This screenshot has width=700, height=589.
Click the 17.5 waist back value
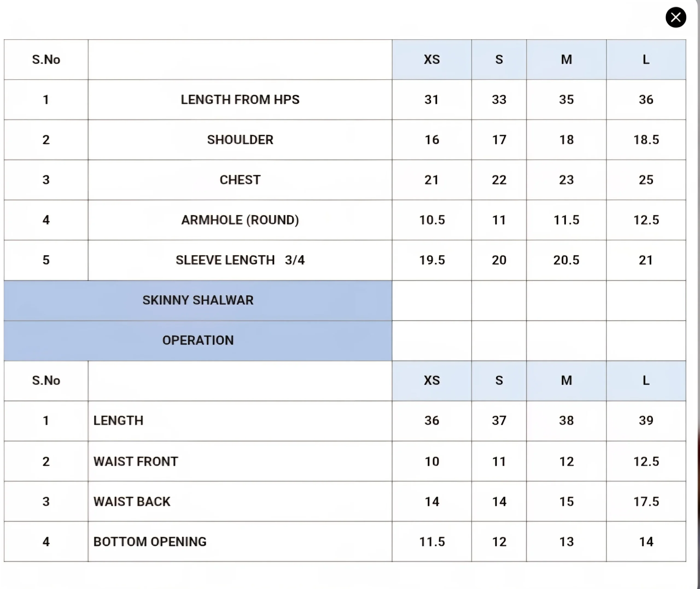(646, 501)
